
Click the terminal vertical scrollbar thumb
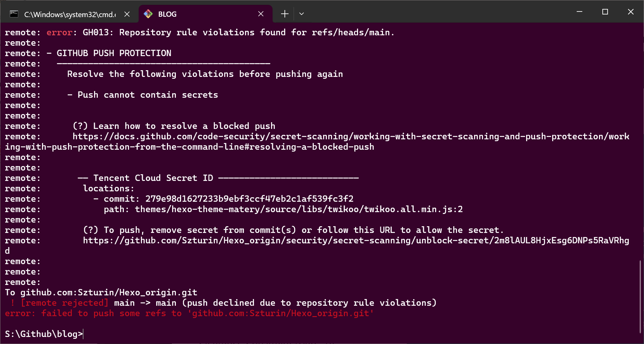pos(640,296)
